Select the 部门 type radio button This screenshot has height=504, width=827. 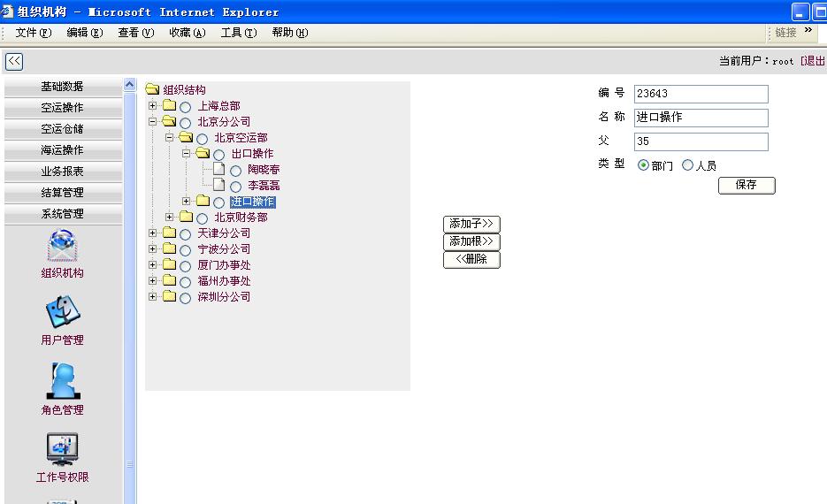point(643,165)
